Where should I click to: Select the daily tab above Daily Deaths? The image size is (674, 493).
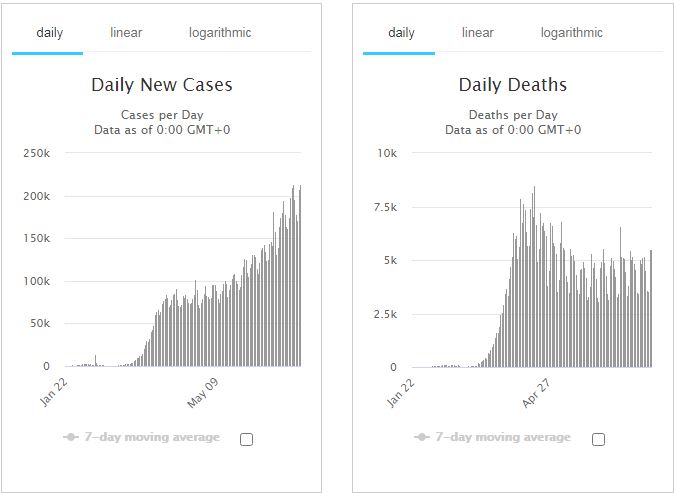[x=401, y=33]
